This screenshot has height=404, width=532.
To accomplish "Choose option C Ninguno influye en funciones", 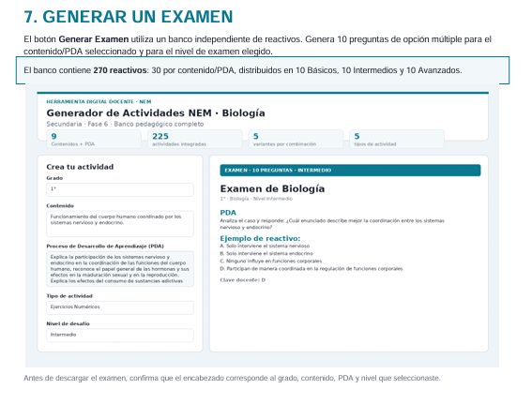I will point(271,261).
